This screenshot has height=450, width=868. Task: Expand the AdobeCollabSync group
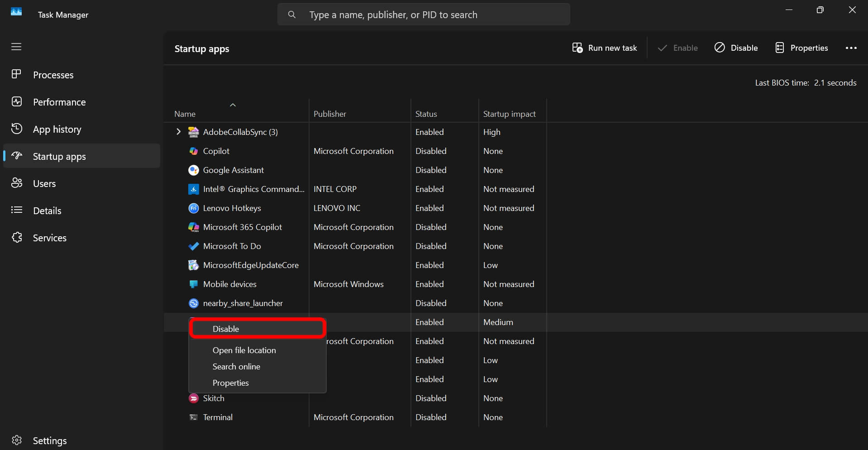click(178, 132)
